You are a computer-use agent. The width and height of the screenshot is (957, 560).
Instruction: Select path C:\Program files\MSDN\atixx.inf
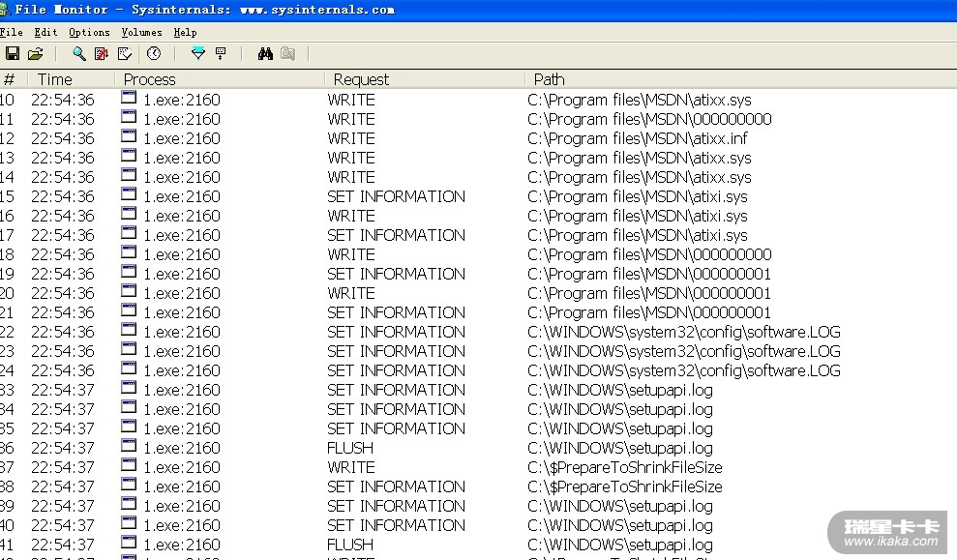tap(637, 138)
